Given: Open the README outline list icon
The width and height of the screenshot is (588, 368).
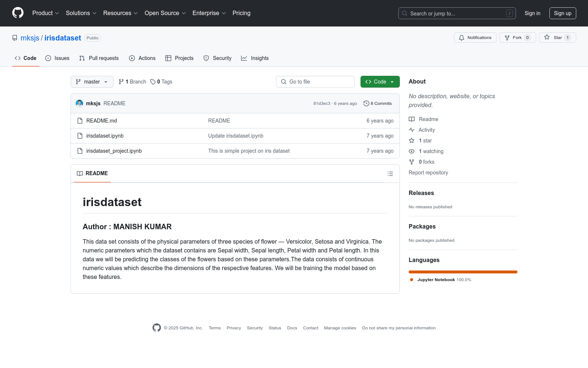Looking at the screenshot, I should coord(390,174).
